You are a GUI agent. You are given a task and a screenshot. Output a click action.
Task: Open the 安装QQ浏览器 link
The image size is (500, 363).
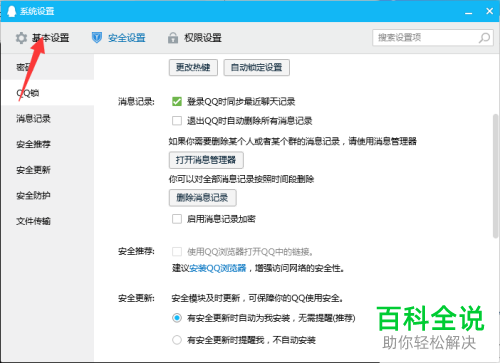tap(218, 268)
